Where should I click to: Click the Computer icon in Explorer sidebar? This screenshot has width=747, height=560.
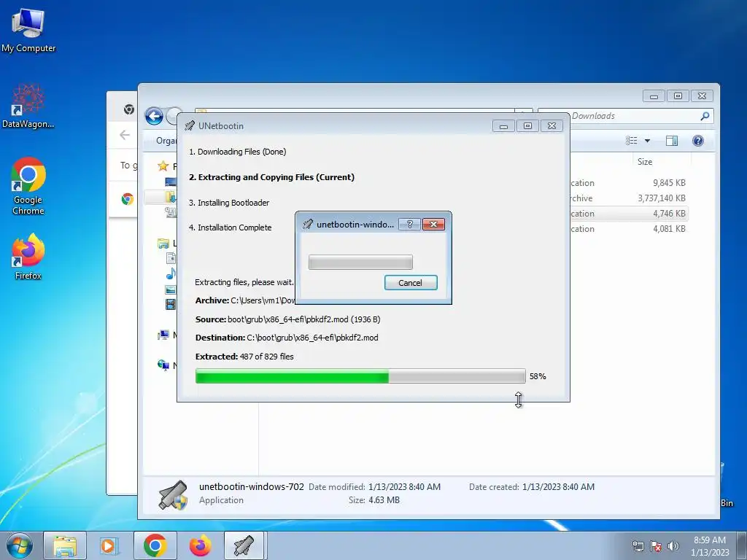point(163,335)
